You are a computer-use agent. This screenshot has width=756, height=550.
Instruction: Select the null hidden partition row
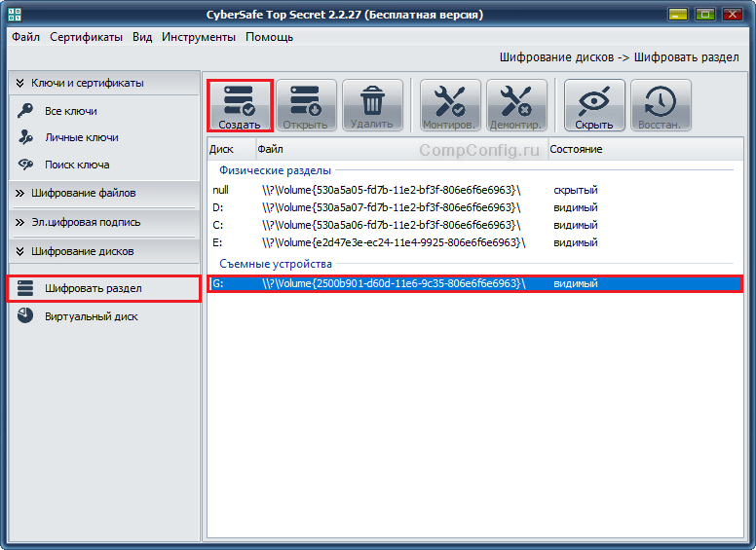(475, 190)
